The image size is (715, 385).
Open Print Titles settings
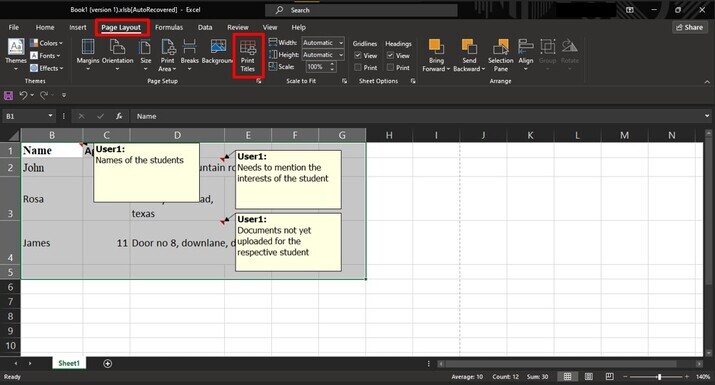[x=248, y=55]
